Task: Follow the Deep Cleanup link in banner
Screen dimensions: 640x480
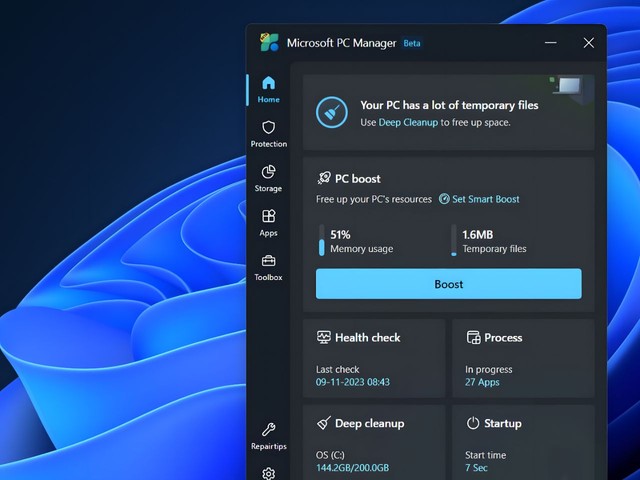Action: click(x=408, y=122)
